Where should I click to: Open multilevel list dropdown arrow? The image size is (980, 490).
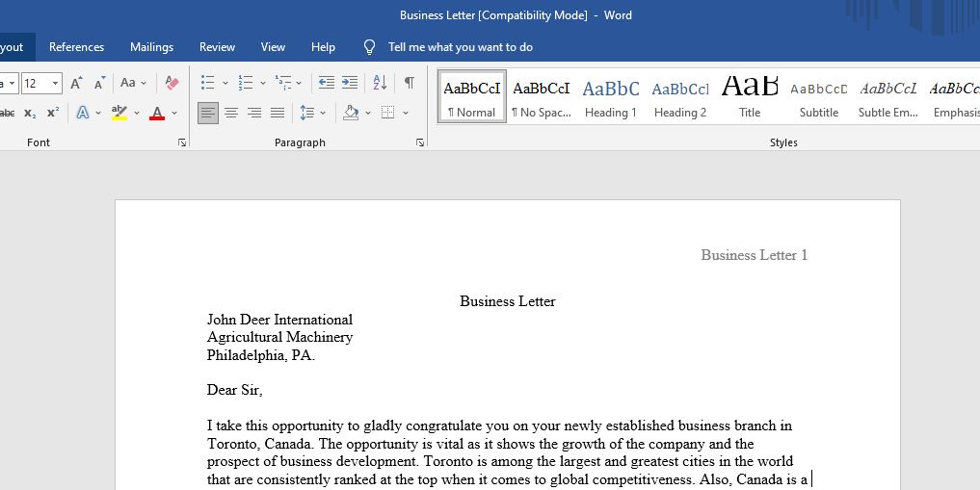pyautogui.click(x=299, y=83)
